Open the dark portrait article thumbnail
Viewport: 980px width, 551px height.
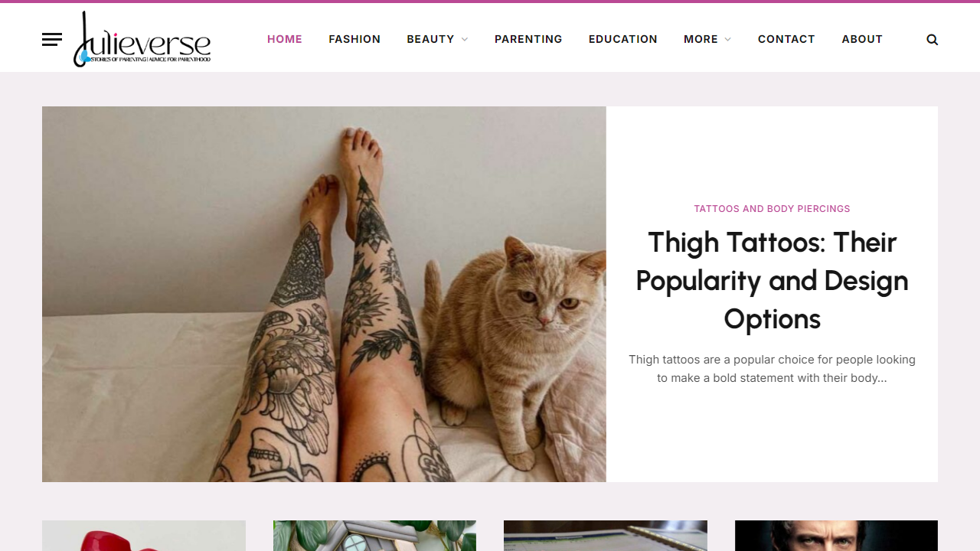(836, 536)
